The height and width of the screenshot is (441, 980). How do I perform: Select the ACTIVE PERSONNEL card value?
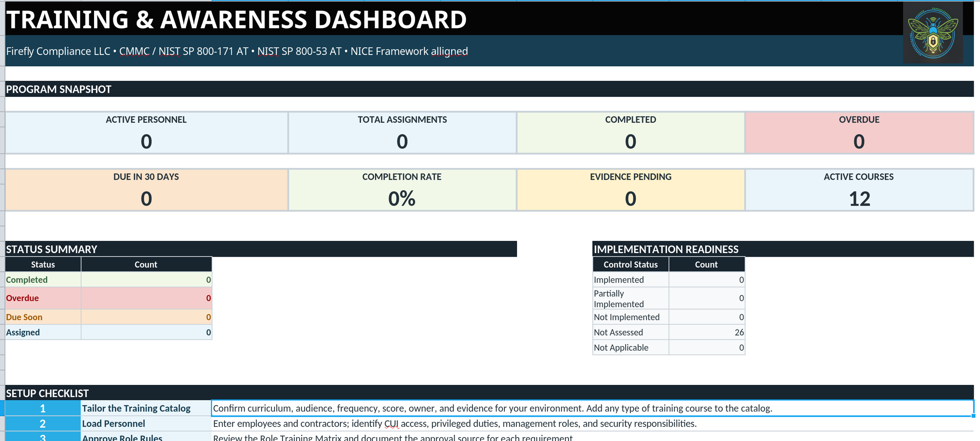[147, 141]
